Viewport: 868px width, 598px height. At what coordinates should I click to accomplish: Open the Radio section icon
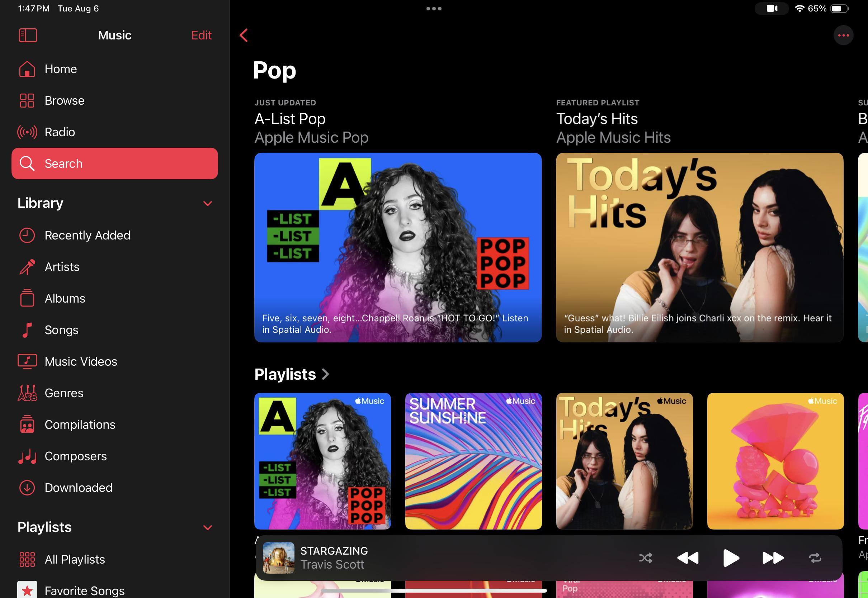pos(27,132)
